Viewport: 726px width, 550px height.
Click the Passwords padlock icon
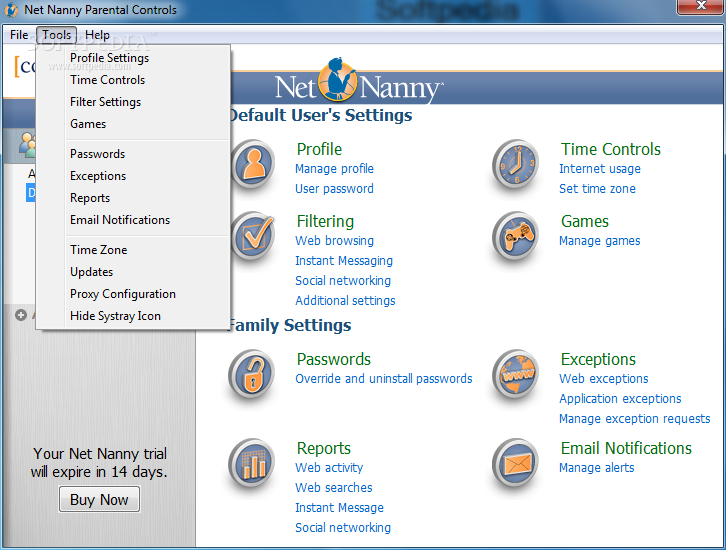251,374
